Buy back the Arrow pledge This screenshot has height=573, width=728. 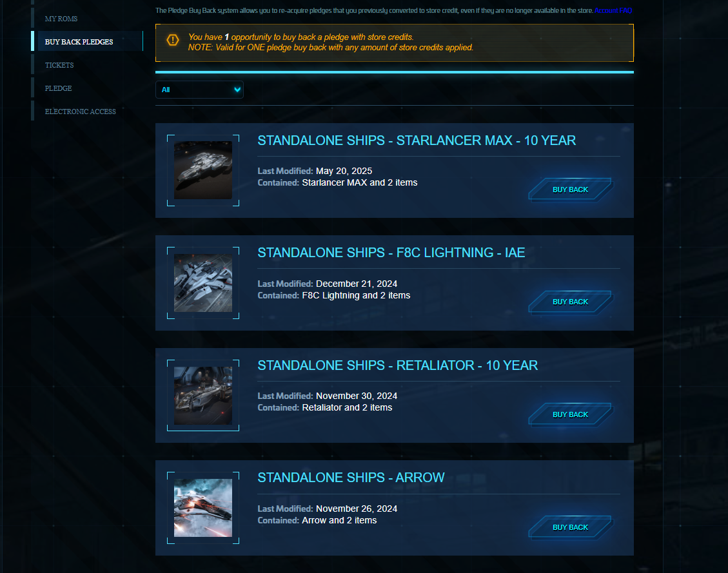[571, 527]
